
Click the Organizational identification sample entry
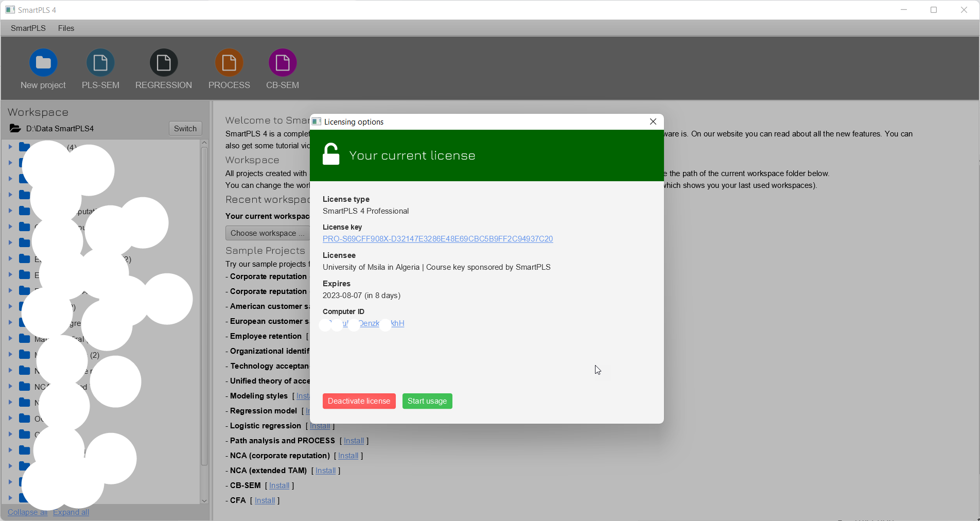coord(270,351)
